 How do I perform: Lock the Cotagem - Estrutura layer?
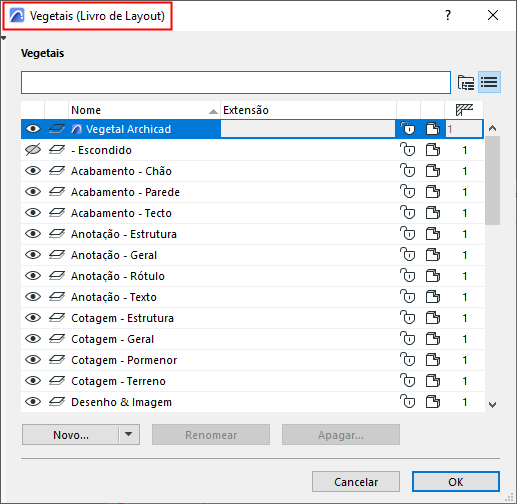[408, 318]
